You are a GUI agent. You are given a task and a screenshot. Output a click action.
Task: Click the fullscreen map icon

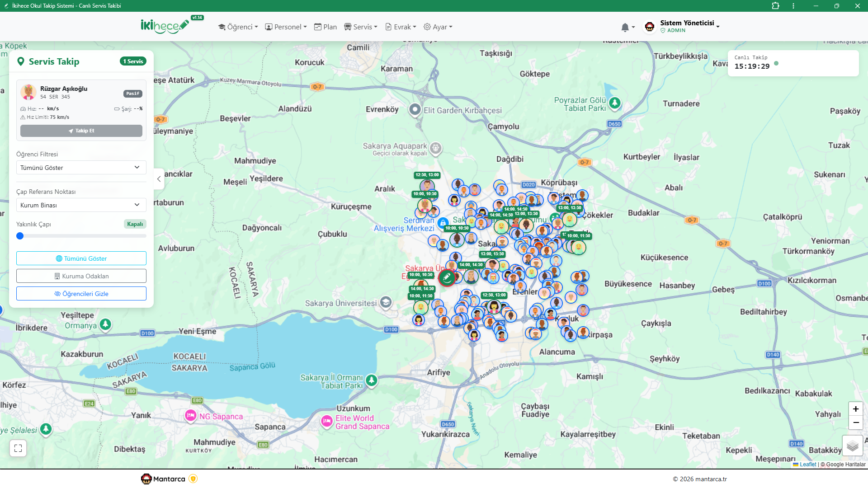(18, 448)
